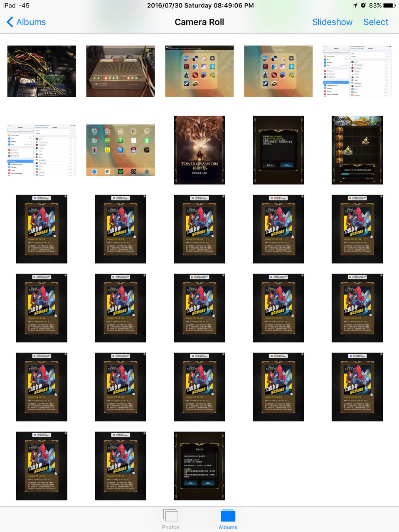This screenshot has width=399, height=532.
Task: Tap the iPad -45 carrier text
Action: (x=16, y=5)
